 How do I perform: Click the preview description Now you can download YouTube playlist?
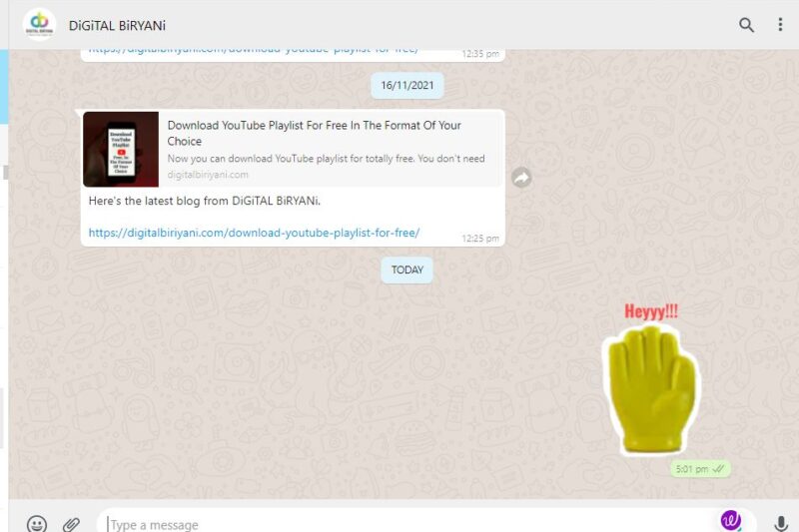[x=327, y=159]
